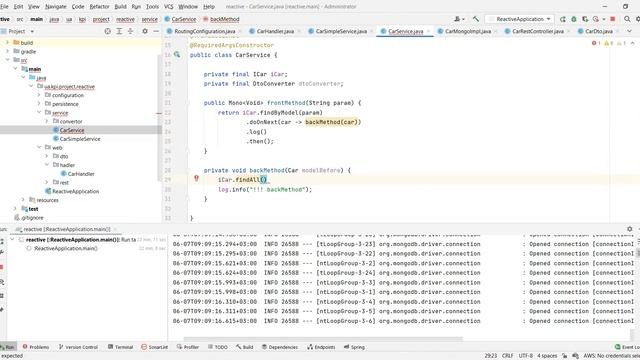Screen dimensions: 640x360
Task: Open the Version Control tool window
Action: pos(78,347)
